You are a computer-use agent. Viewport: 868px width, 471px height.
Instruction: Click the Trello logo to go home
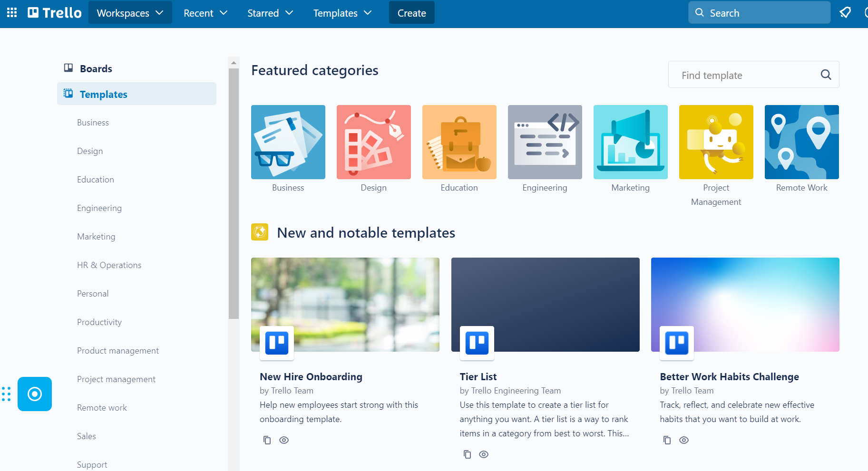(x=55, y=13)
